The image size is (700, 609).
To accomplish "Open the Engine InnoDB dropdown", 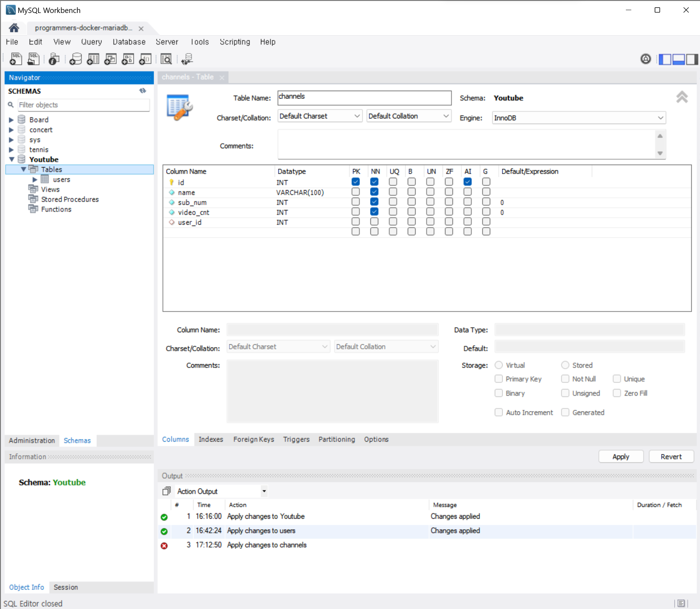I will (x=579, y=118).
